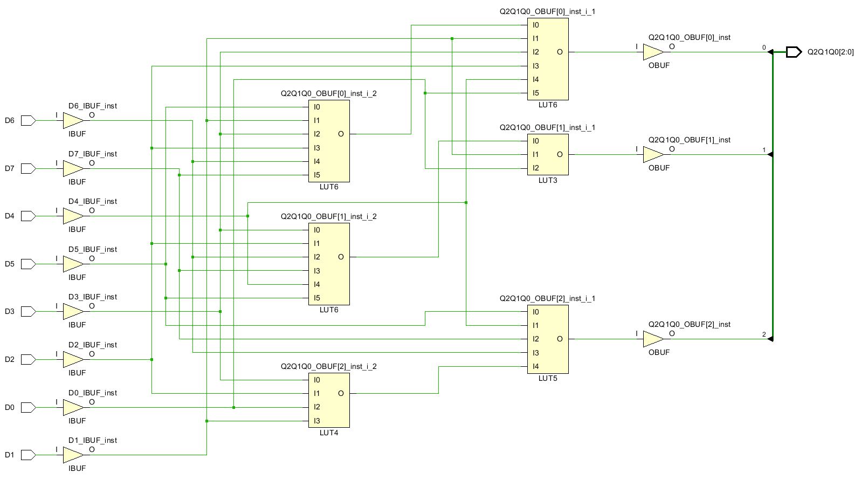Click the Q2Q1Q0_OBUF[1]_inst_i_2 label text

(x=328, y=216)
